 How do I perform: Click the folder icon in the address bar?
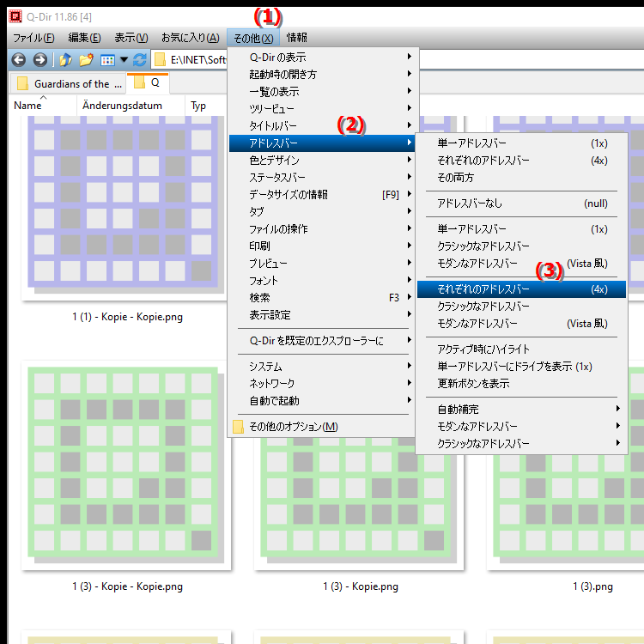(x=160, y=60)
